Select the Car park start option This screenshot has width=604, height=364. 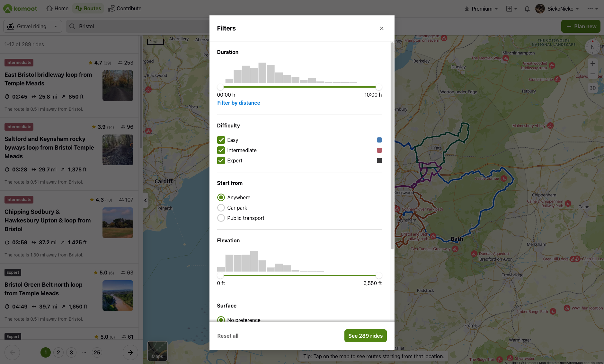221,208
